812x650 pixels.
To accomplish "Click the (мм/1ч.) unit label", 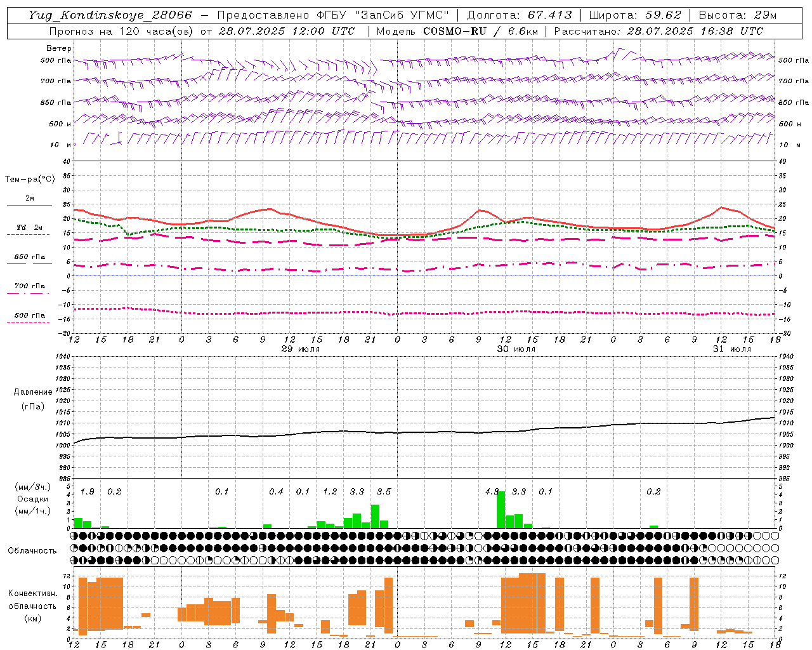I will [x=32, y=511].
